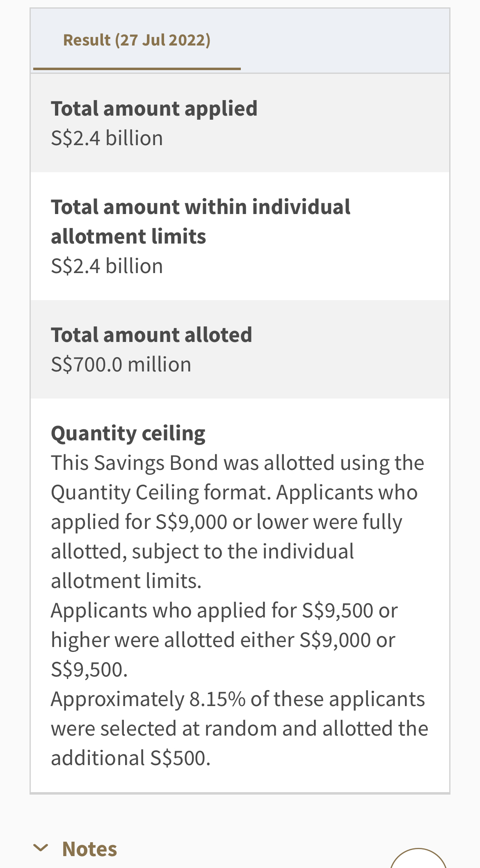Click S$2.4 billion under individual allotment limits
This screenshot has height=868, width=480.
(x=107, y=266)
